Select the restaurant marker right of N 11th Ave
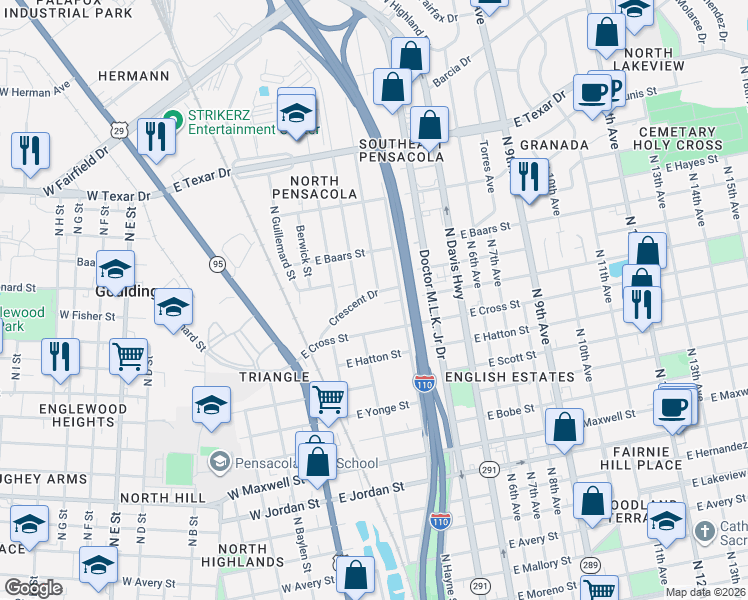This screenshot has height=600, width=748. pos(643,308)
